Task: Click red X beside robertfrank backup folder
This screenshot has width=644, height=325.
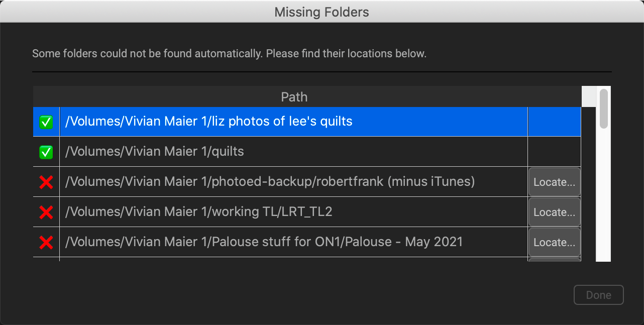Action: (x=46, y=182)
